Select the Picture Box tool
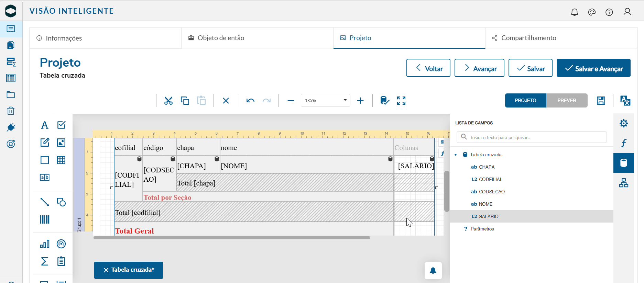Viewport: 644px width, 283px height. (61, 143)
